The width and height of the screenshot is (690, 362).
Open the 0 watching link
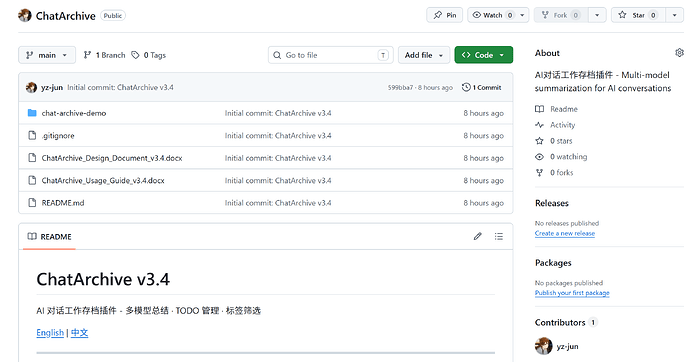[569, 157]
